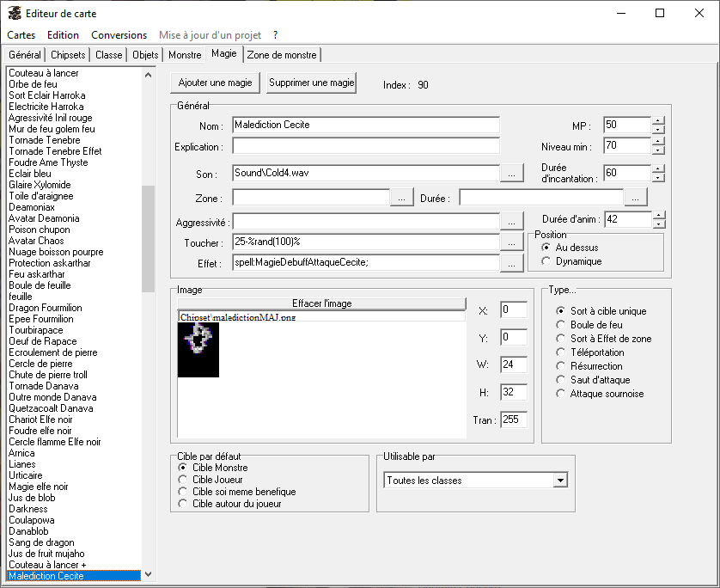
Task: Open the browse button for Durée field
Action: coord(636,198)
